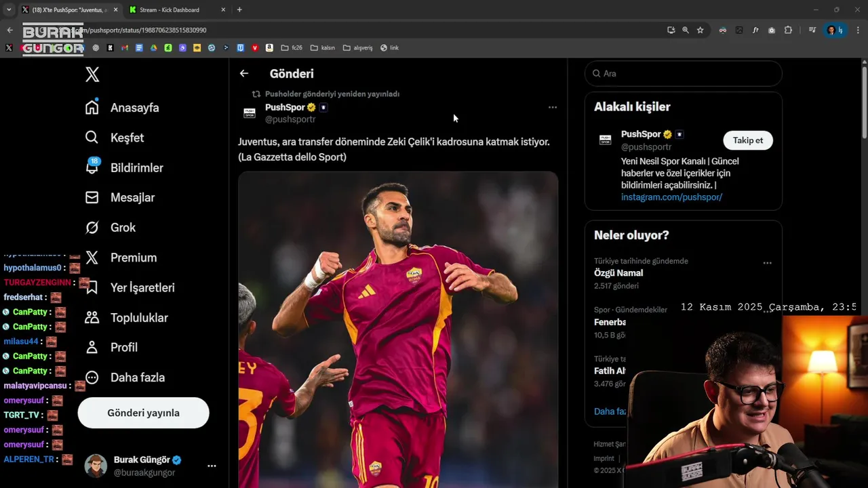Click the glasses-face extension icon
This screenshot has height=488, width=868.
(x=723, y=30)
